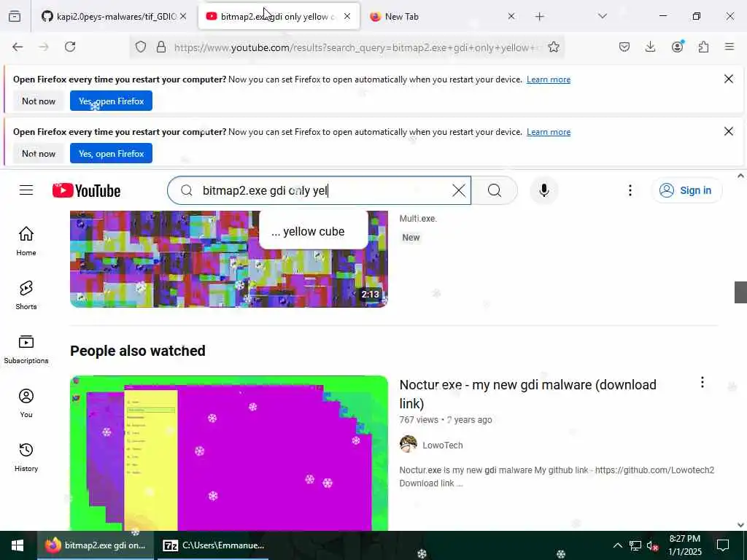Open a new browser tab with plus
Viewport: 747px width, 560px height.
click(539, 17)
